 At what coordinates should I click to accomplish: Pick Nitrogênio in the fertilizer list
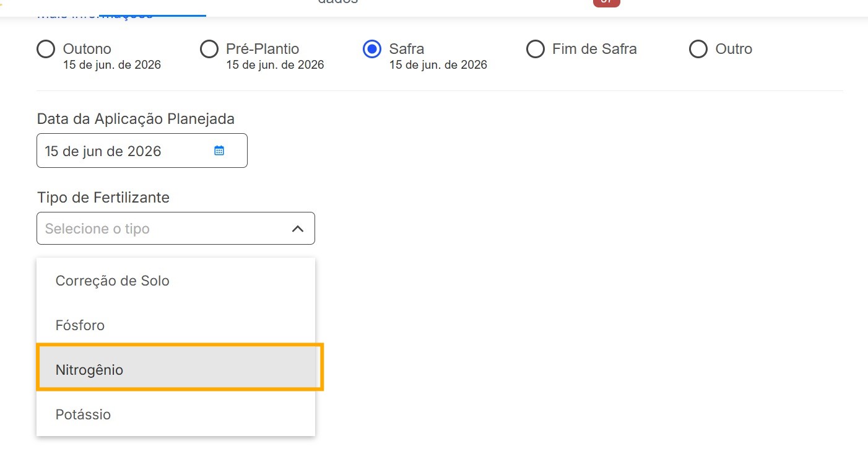[x=90, y=370]
